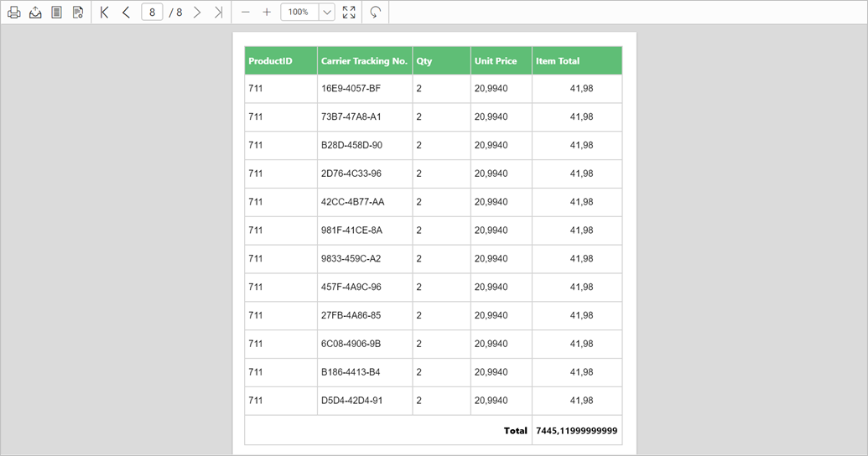Go to the next page

click(x=197, y=13)
